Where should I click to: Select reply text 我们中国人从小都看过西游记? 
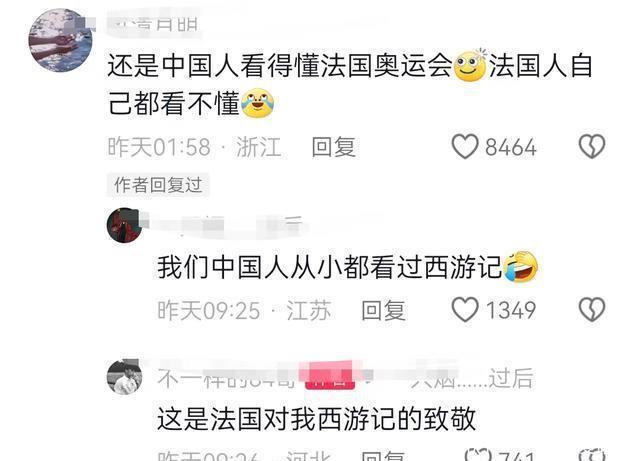(330, 267)
